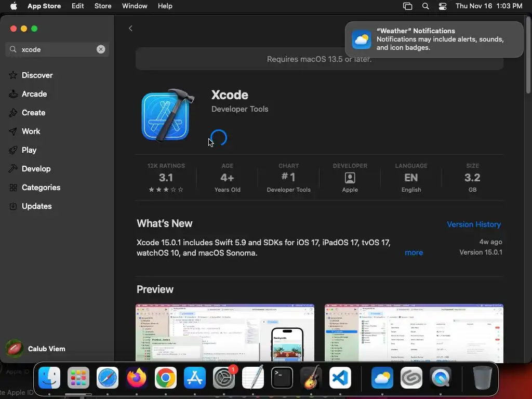
Task: Click the download progress spinner
Action: click(x=219, y=138)
